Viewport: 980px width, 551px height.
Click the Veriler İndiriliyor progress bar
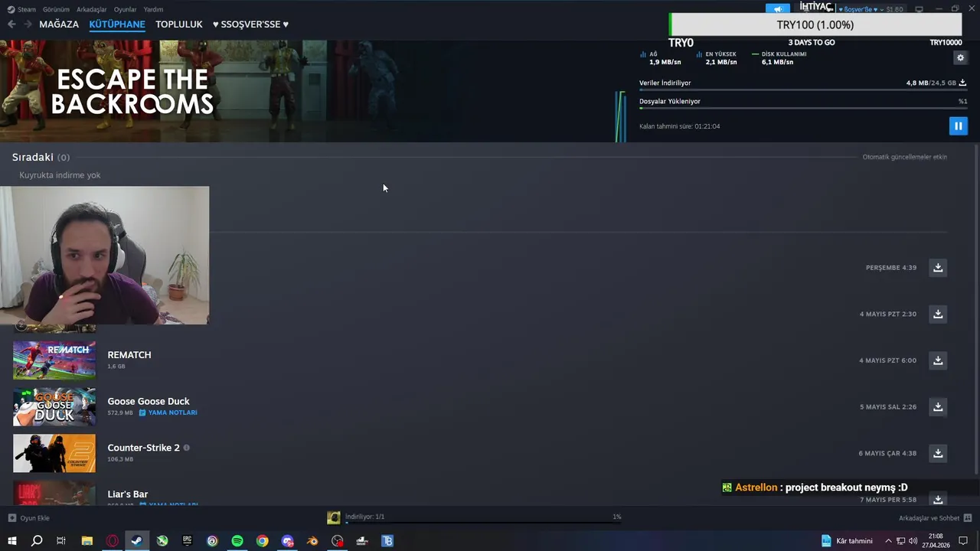point(802,90)
